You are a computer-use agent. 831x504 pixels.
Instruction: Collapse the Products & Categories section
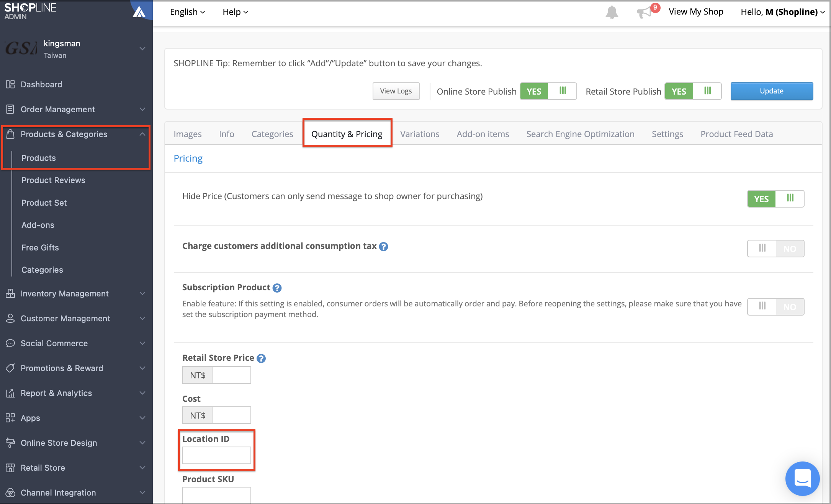pos(142,134)
